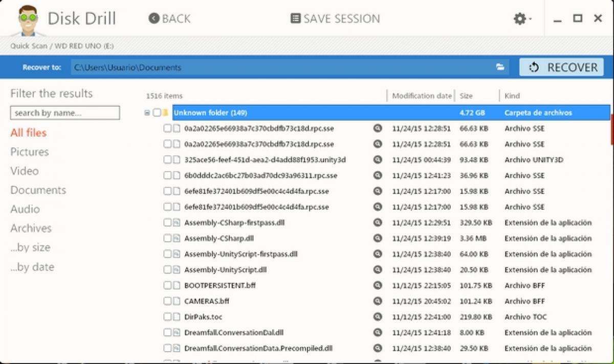Preview Dreamfall.ConversationDal.dll with magnifier icon

click(x=378, y=333)
